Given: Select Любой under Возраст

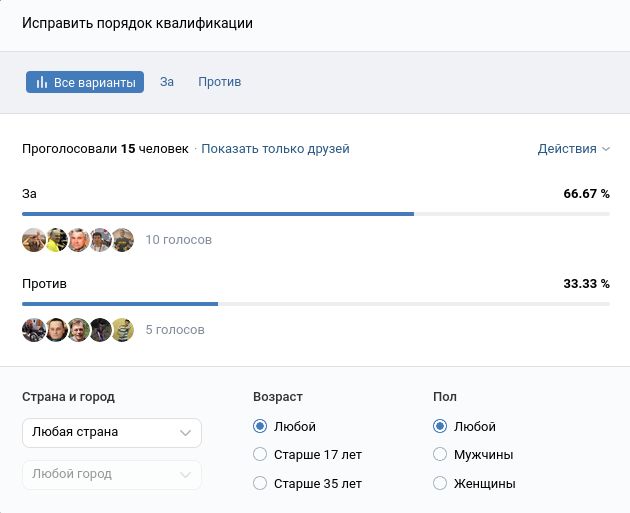Looking at the screenshot, I should pos(261,426).
